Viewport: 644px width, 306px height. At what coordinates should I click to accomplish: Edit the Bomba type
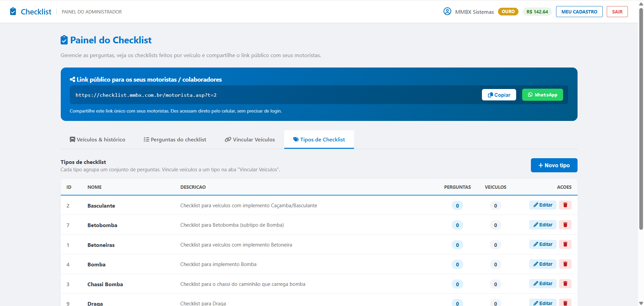(x=543, y=264)
